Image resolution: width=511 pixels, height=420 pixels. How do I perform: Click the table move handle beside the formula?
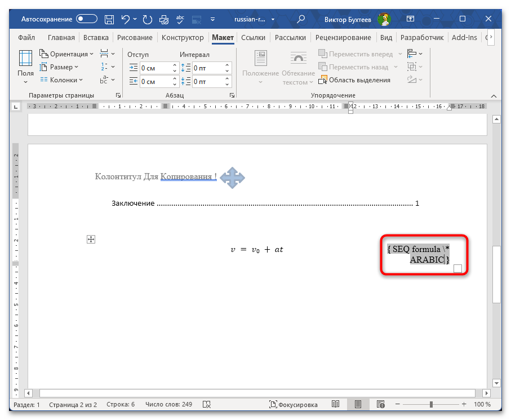[x=91, y=240]
